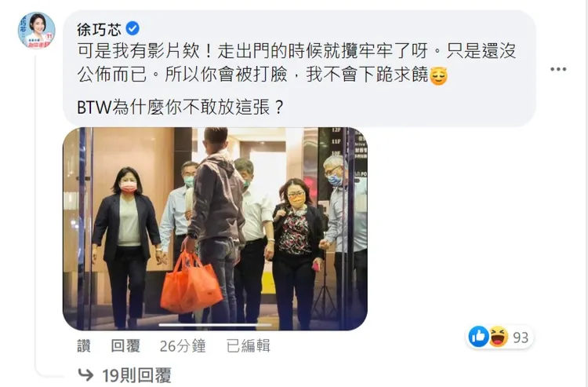
Task: Click the laughing Haha reaction icon
Action: click(498, 337)
